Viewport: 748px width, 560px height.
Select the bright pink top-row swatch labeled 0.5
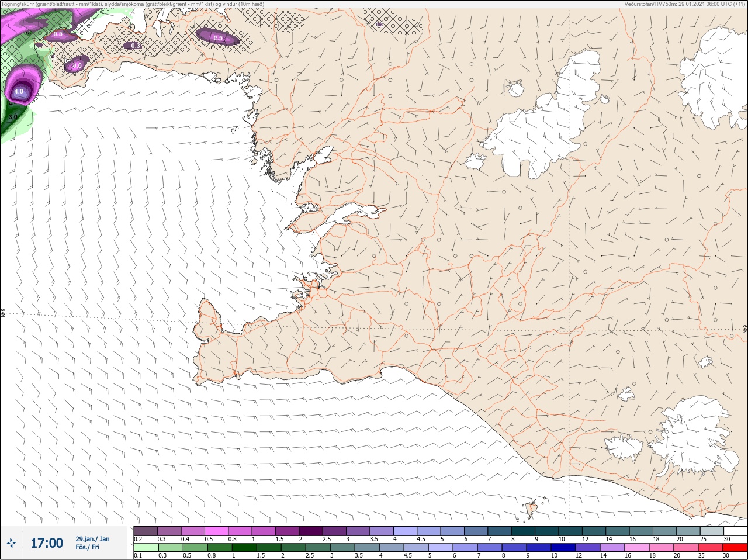click(x=216, y=531)
